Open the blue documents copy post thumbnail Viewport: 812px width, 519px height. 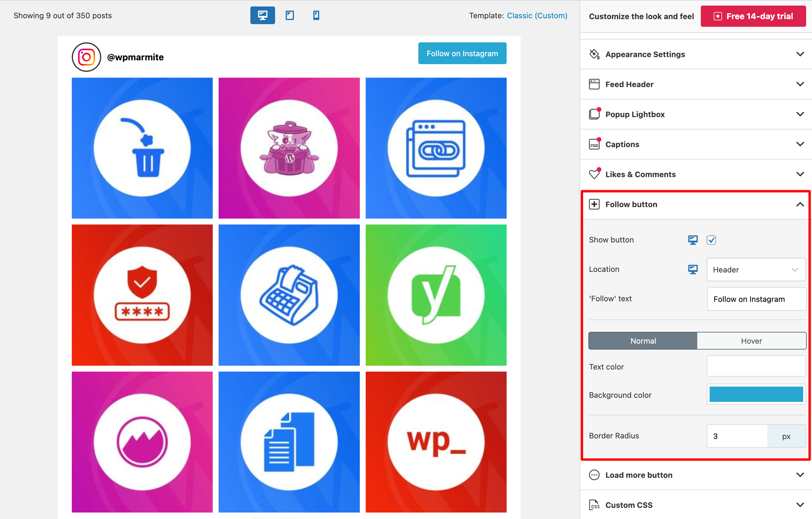click(x=289, y=442)
